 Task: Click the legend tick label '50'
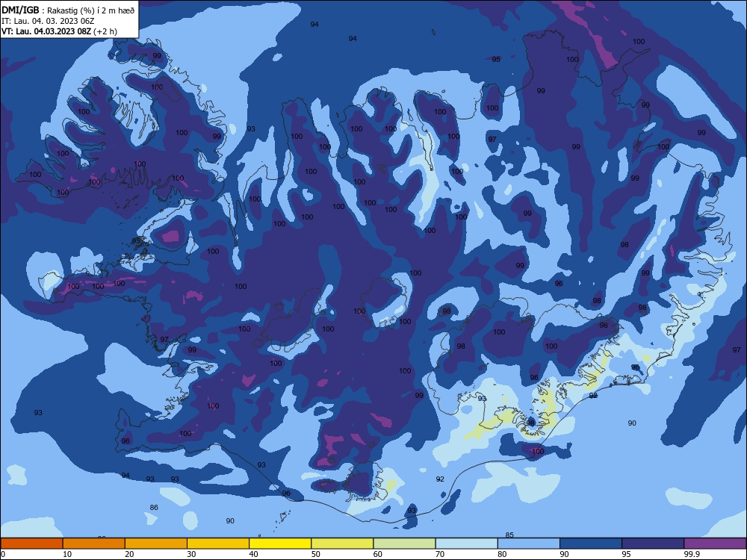coord(316,554)
